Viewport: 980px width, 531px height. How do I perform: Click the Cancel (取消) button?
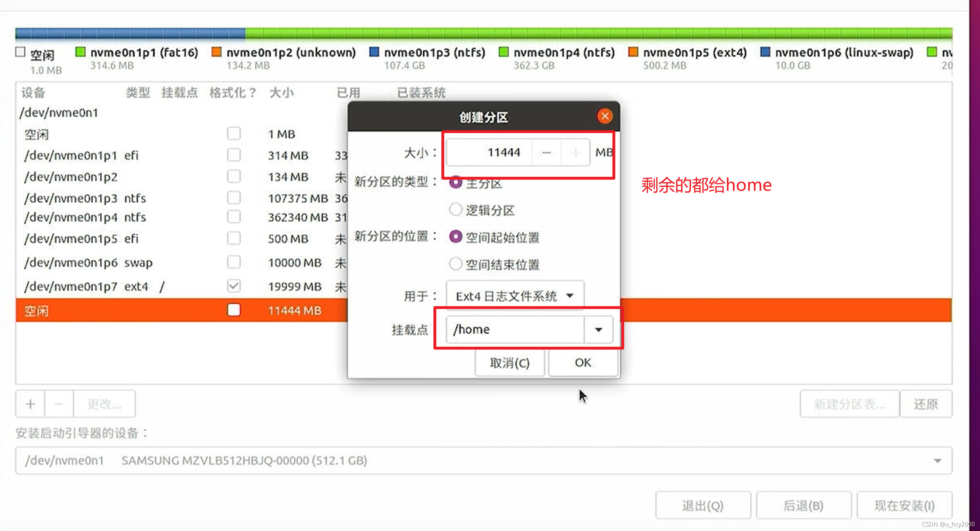(509, 363)
